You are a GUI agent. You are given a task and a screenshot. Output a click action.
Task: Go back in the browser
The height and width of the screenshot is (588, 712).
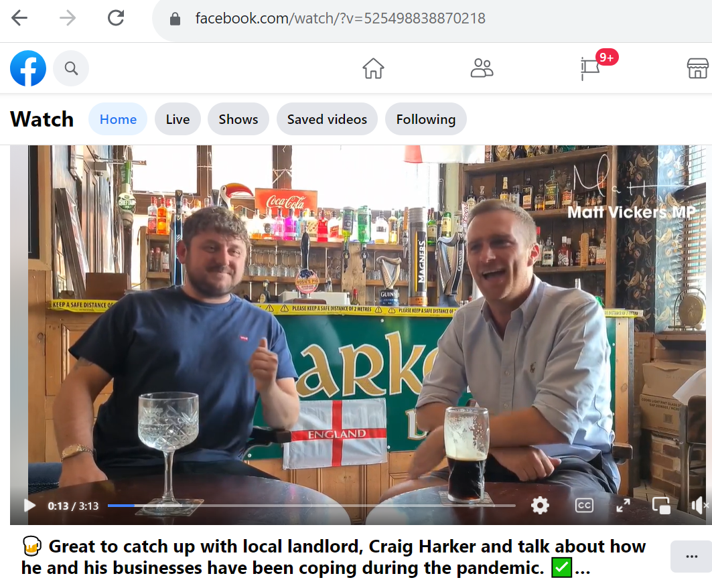(19, 19)
